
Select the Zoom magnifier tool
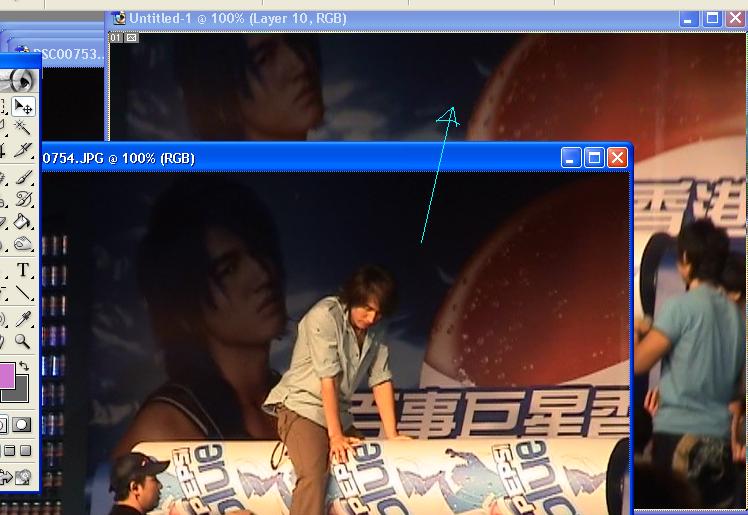click(23, 340)
